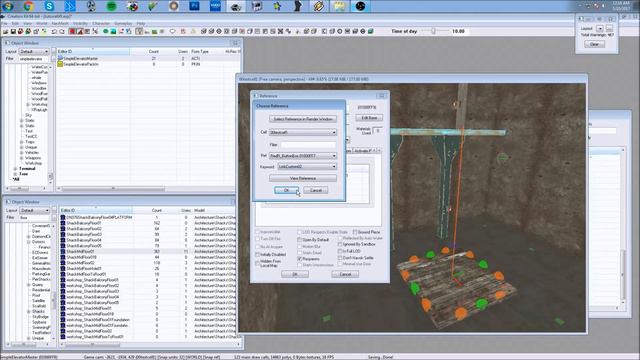Click the ShackBalconyFloor01 row icon
This screenshot has height=360, width=640.
tap(63, 223)
